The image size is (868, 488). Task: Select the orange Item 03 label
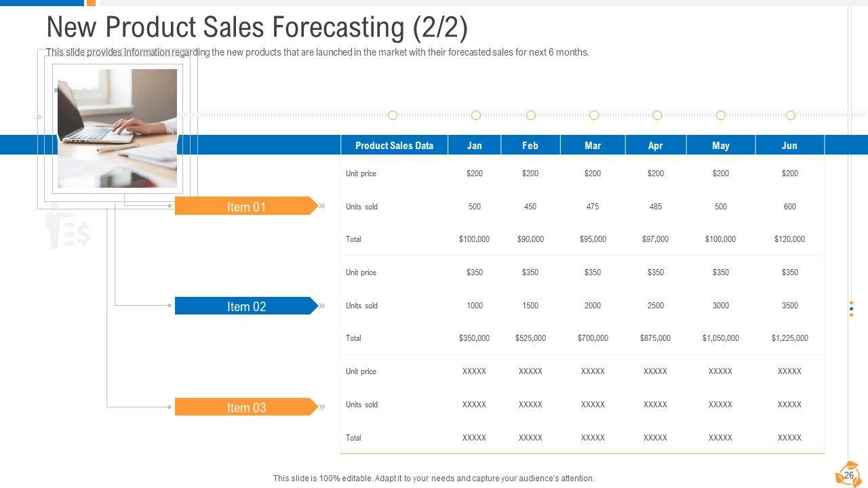point(245,407)
